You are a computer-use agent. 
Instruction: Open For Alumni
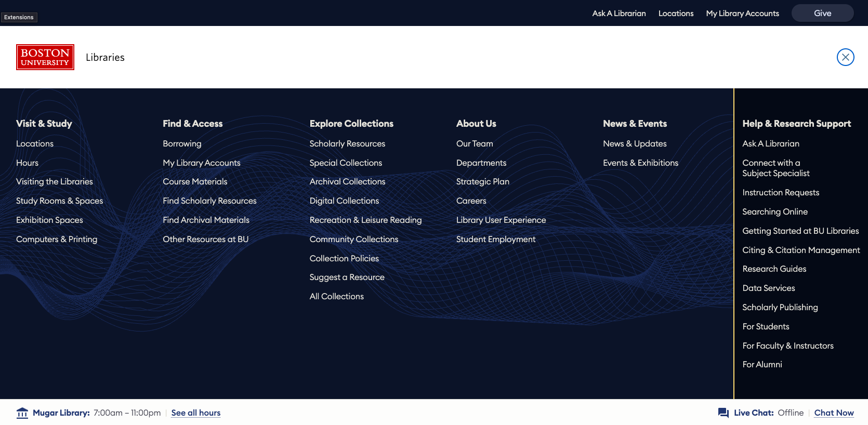pos(762,364)
